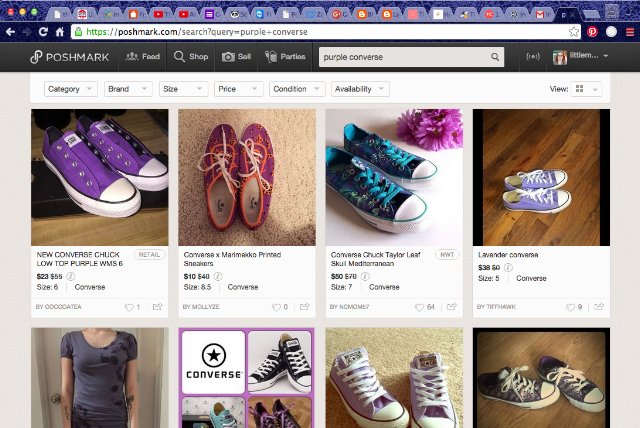The width and height of the screenshot is (640, 428).
Task: View seller COCODATEA's profile
Action: (x=58, y=307)
